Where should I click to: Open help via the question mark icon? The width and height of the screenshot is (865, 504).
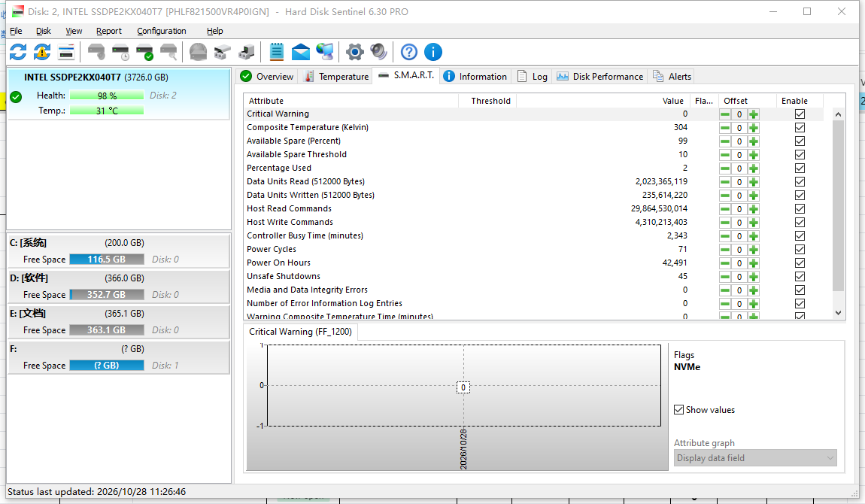(x=408, y=53)
